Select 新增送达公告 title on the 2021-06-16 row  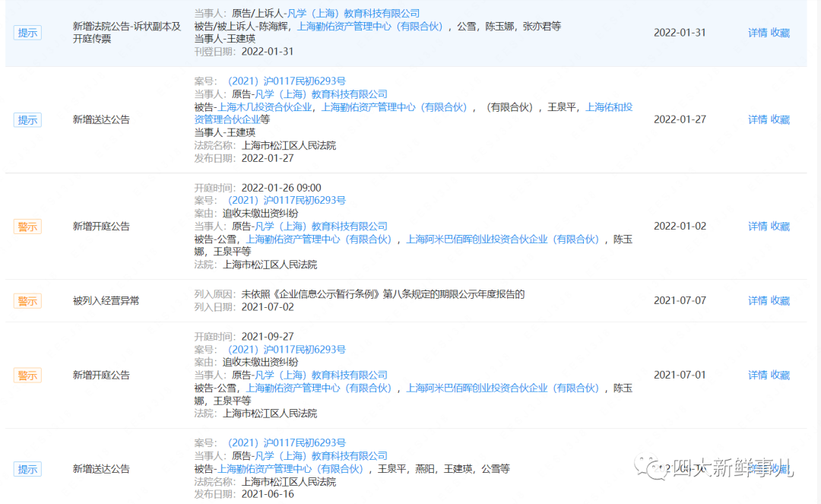(101, 469)
